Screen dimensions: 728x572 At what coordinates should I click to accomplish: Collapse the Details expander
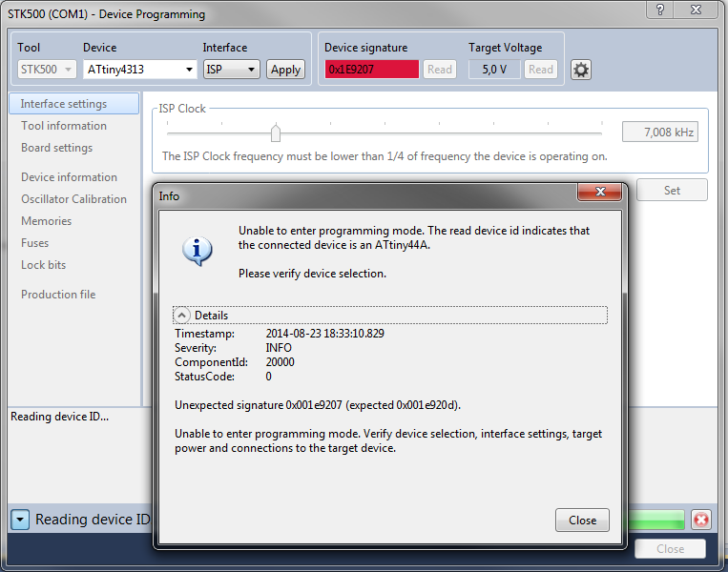(181, 316)
